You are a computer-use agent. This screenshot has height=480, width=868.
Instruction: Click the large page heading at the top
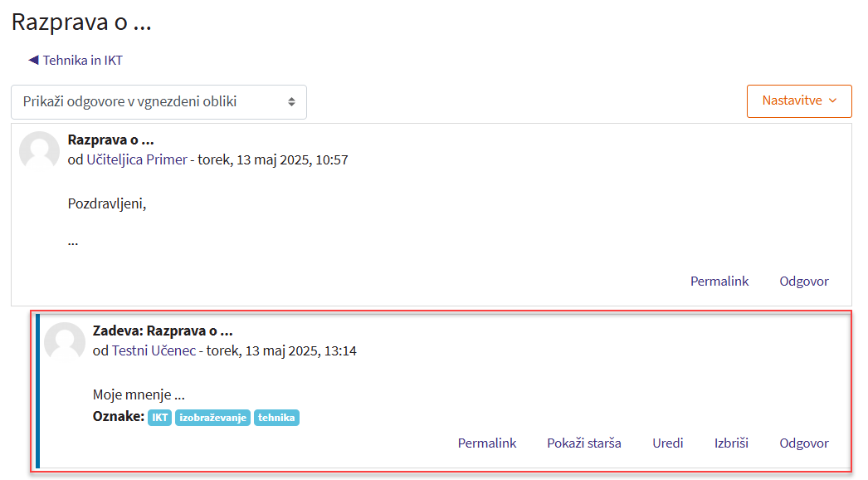(81, 22)
